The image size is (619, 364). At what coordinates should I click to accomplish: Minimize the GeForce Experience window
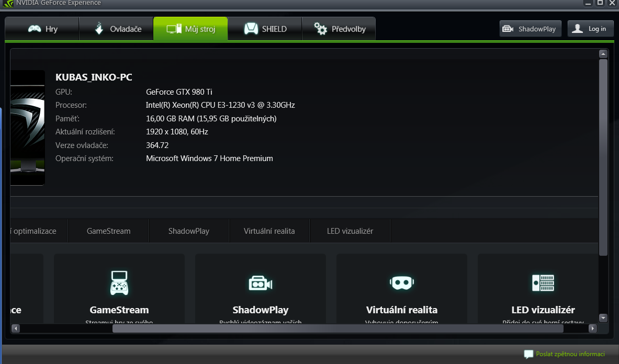(588, 3)
